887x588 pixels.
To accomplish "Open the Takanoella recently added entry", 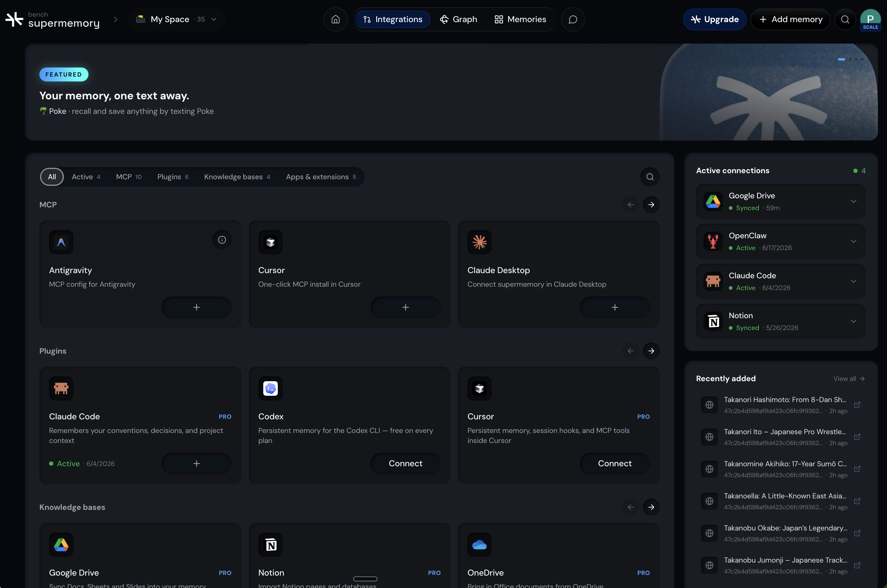I will (x=781, y=501).
